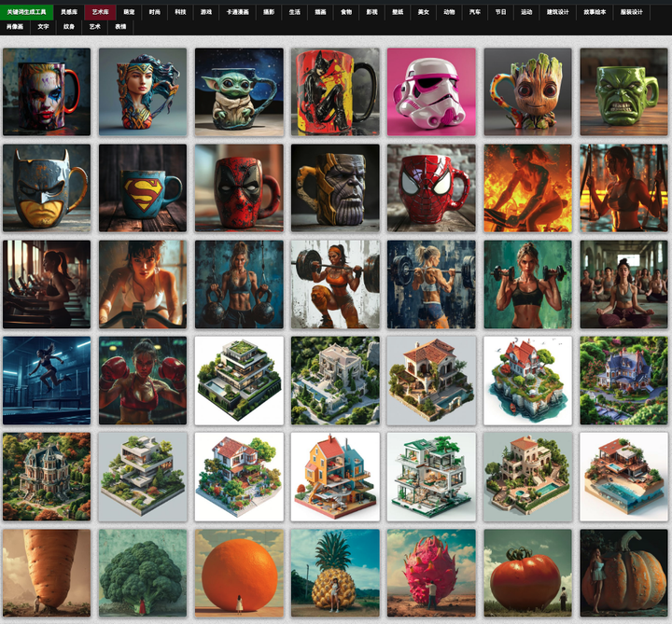
Task: View the Spider-Man mug image
Action: click(431, 188)
